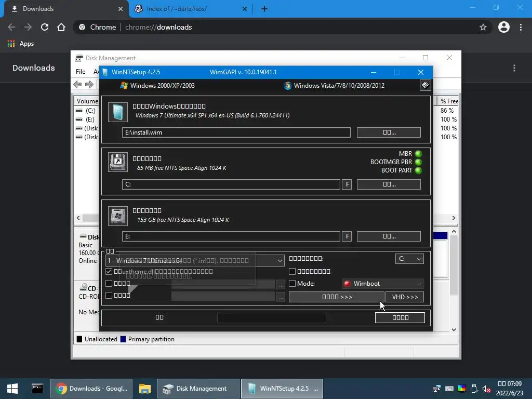Click the progress bar at WinNTSetup bottom
This screenshot has width=532, height=399.
(x=271, y=318)
